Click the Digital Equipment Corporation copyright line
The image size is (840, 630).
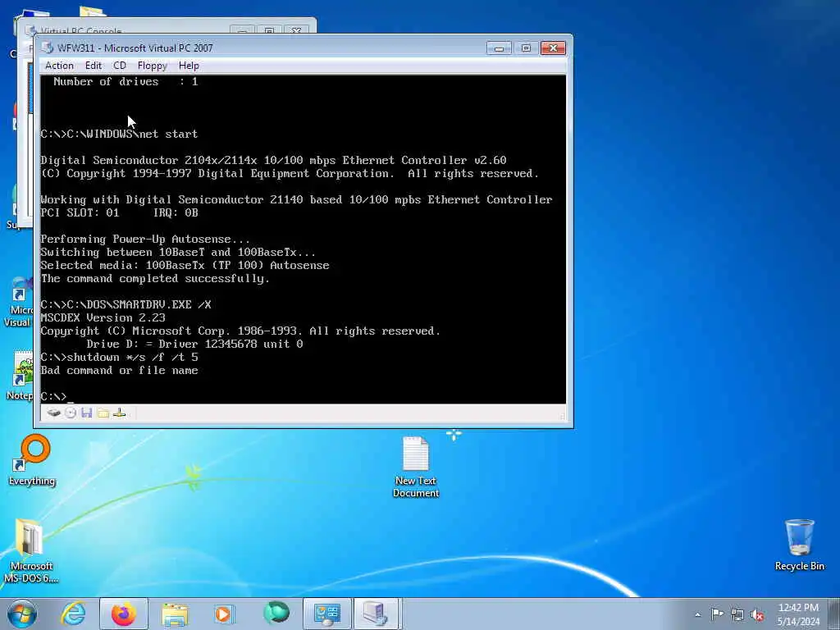[x=290, y=173]
